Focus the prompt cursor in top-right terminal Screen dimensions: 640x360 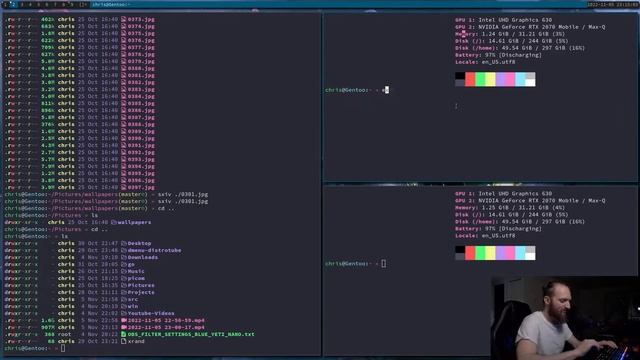point(387,90)
